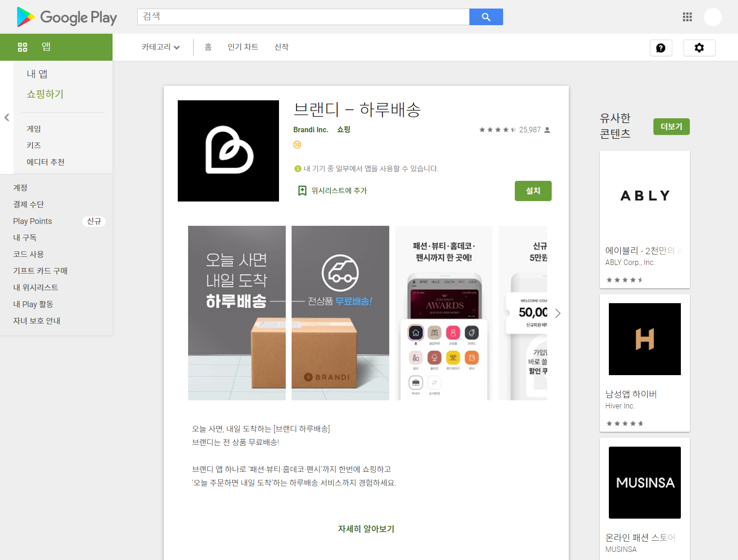Viewport: 738px width, 560px height.
Task: Click the age rating 12 badge
Action: [x=297, y=144]
